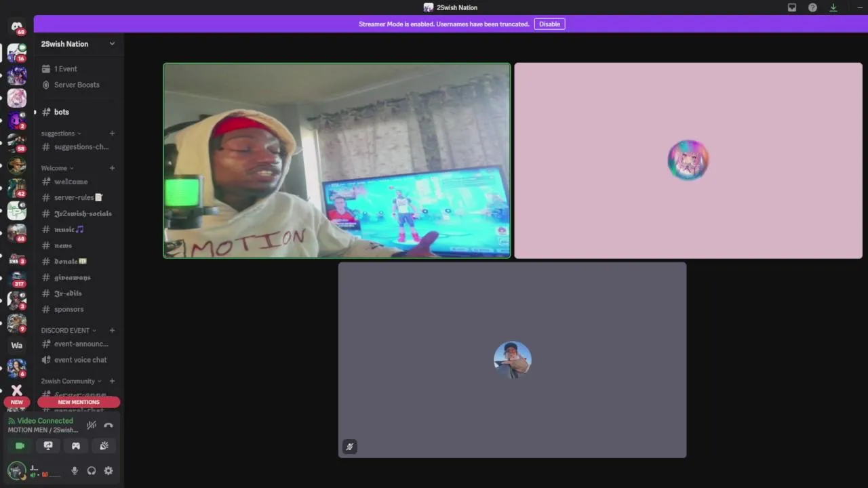The width and height of the screenshot is (868, 488).
Task: Collapse the suggestions category
Action: click(61, 134)
